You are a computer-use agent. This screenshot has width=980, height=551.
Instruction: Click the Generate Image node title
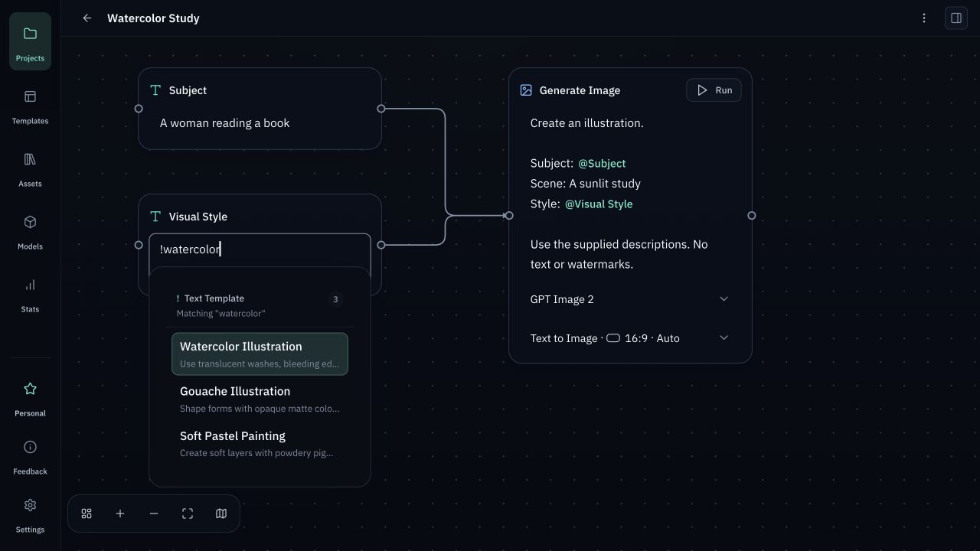tap(580, 90)
